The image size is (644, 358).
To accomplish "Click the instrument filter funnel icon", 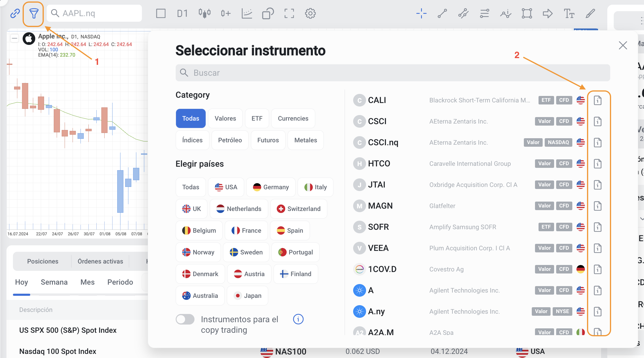I will pyautogui.click(x=33, y=13).
